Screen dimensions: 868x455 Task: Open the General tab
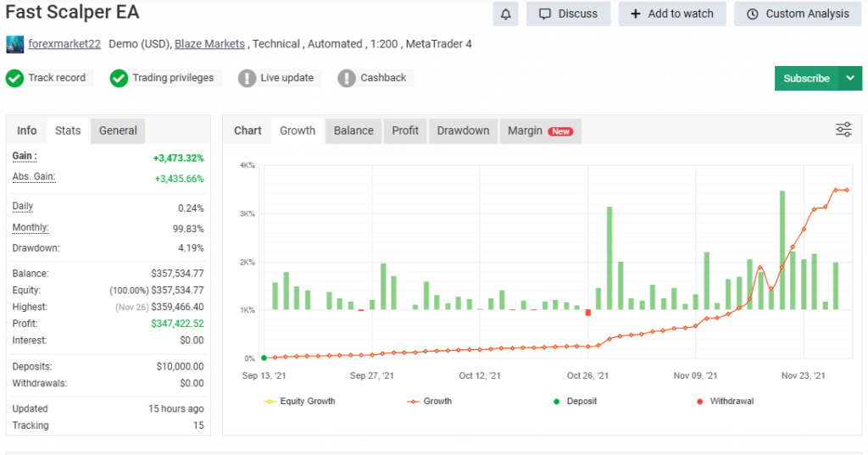point(118,130)
